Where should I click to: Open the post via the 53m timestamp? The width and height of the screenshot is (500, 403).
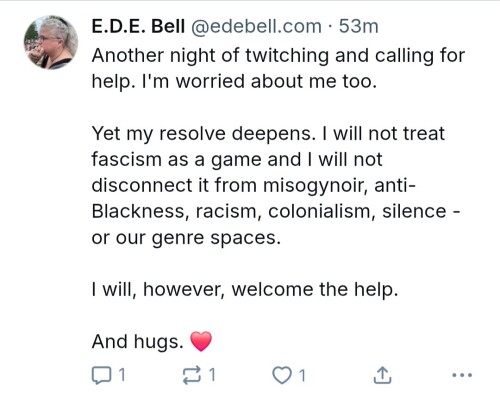click(359, 26)
